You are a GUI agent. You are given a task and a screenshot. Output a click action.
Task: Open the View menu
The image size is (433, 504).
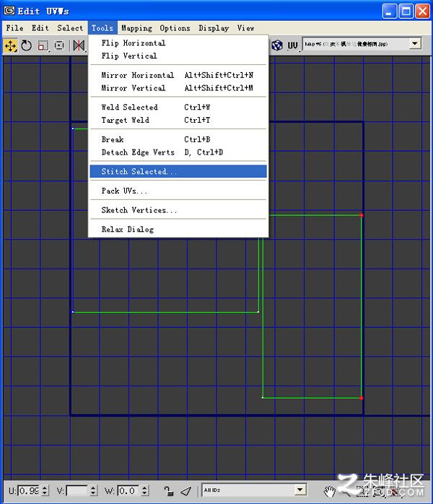click(x=246, y=28)
